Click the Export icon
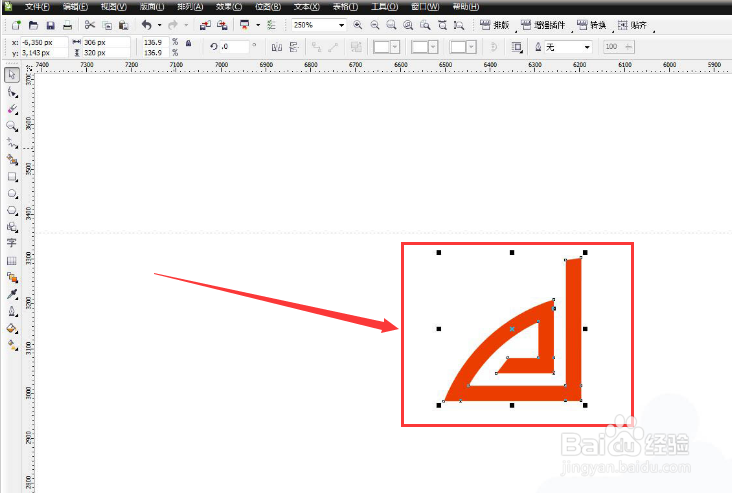 222,25
